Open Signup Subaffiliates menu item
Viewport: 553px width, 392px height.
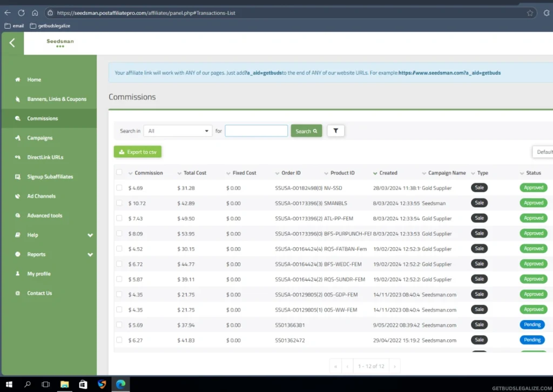tap(49, 177)
